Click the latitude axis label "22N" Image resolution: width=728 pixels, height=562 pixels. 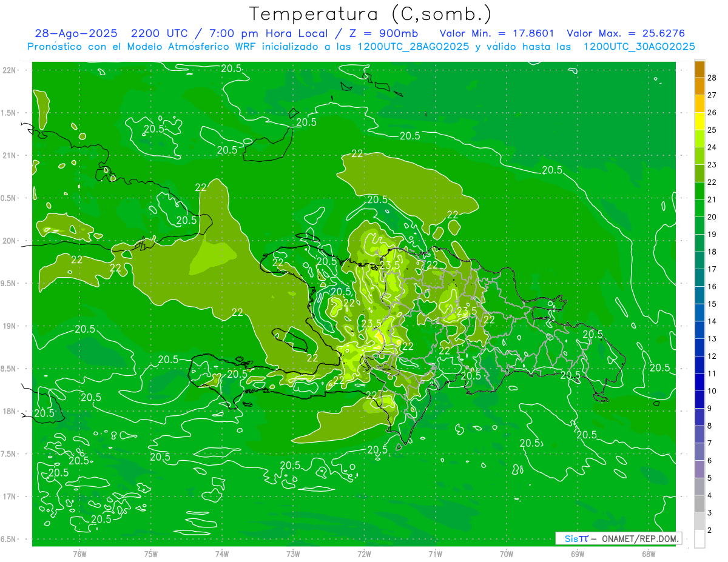coord(9,70)
